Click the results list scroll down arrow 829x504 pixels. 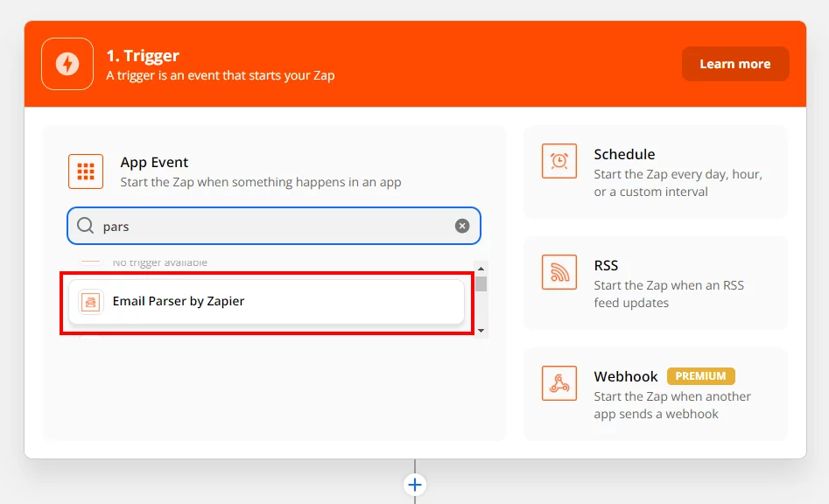pos(481,331)
